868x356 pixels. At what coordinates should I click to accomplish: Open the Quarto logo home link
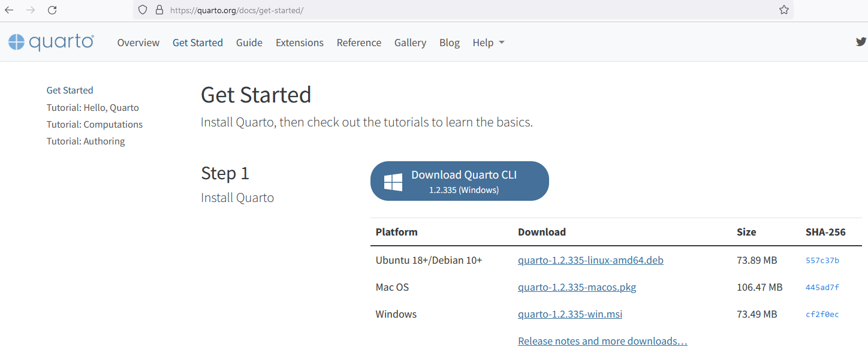(x=51, y=42)
